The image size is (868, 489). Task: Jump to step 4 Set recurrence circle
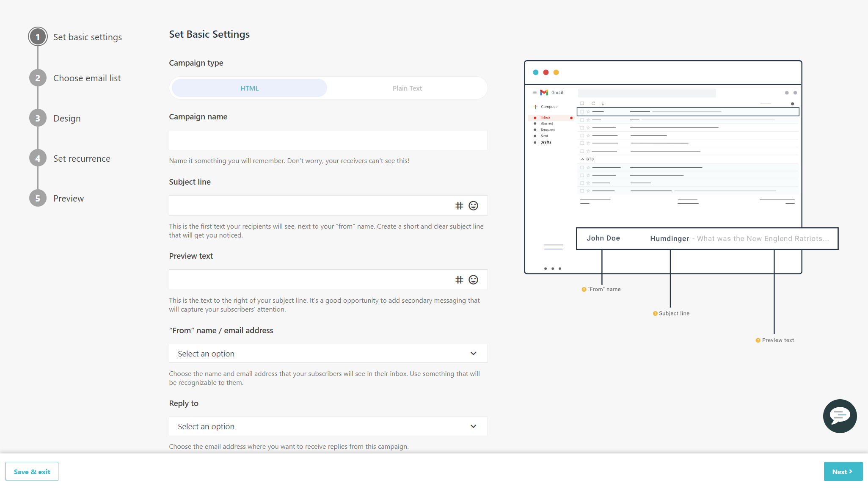coord(38,157)
